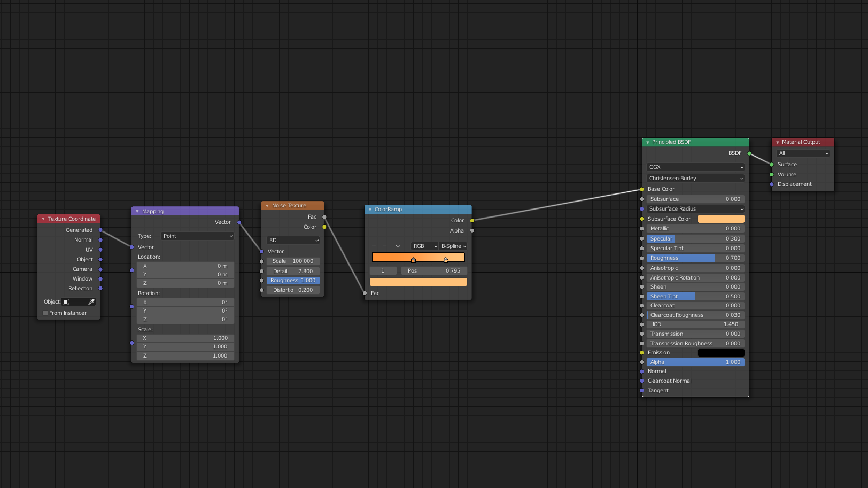Click Material Output Volume socket

772,175
